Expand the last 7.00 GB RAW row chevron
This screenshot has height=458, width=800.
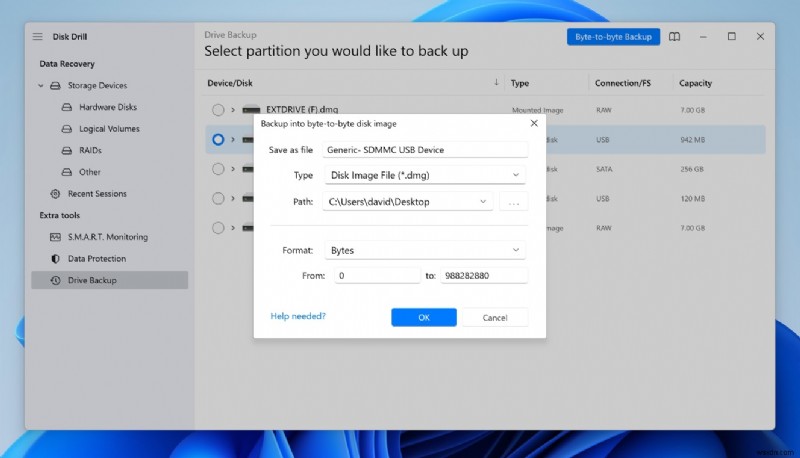point(233,228)
